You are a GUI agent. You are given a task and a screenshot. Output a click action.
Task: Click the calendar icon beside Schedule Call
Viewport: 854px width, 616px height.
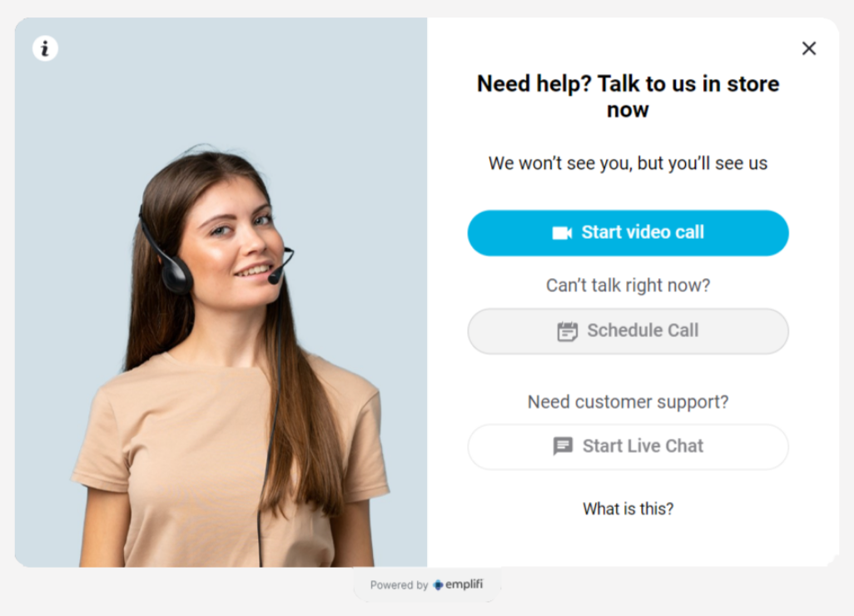[x=567, y=331]
